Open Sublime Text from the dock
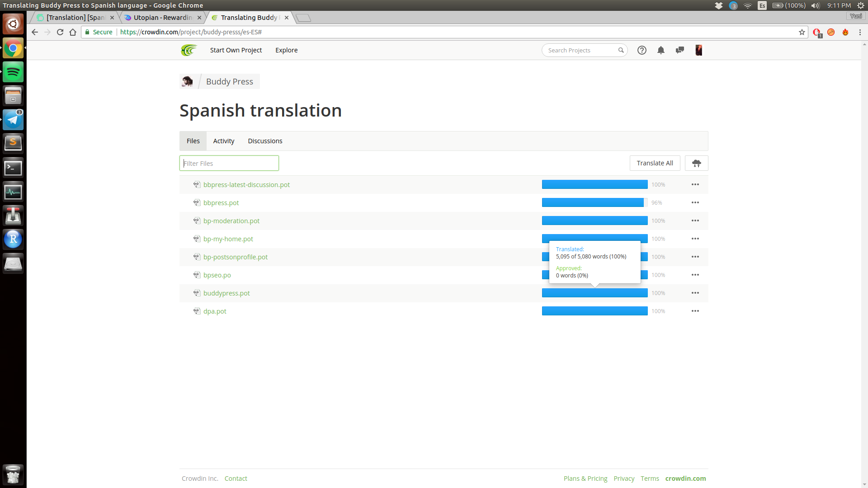 coord(13,144)
